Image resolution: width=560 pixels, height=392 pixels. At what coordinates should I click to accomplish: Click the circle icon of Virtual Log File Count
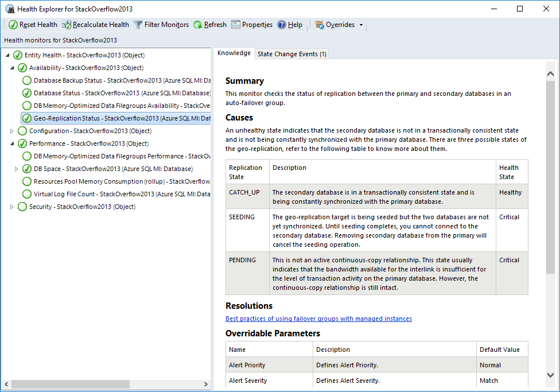click(x=27, y=194)
